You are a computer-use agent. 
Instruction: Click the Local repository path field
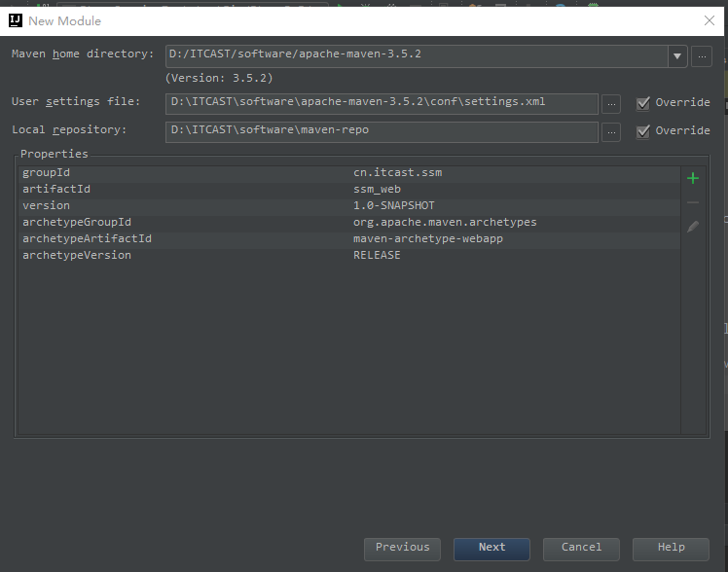click(382, 132)
